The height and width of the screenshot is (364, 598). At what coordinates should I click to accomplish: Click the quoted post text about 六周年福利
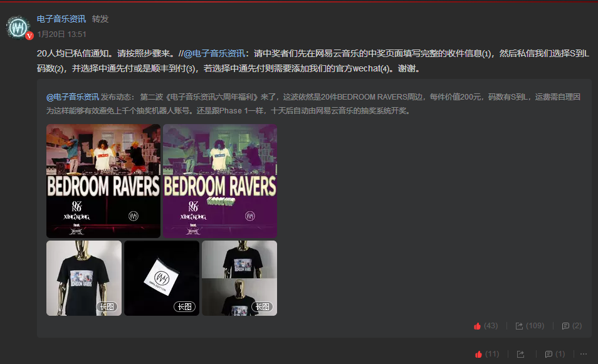point(313,103)
